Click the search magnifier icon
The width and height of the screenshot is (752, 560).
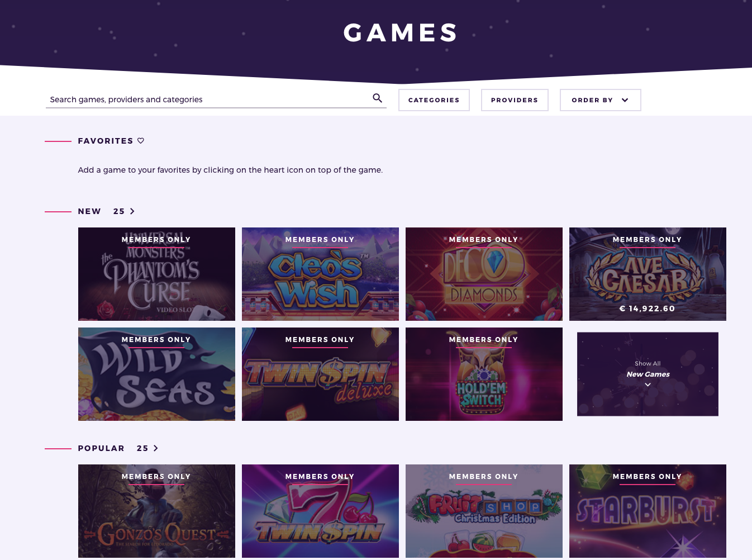[x=378, y=98]
